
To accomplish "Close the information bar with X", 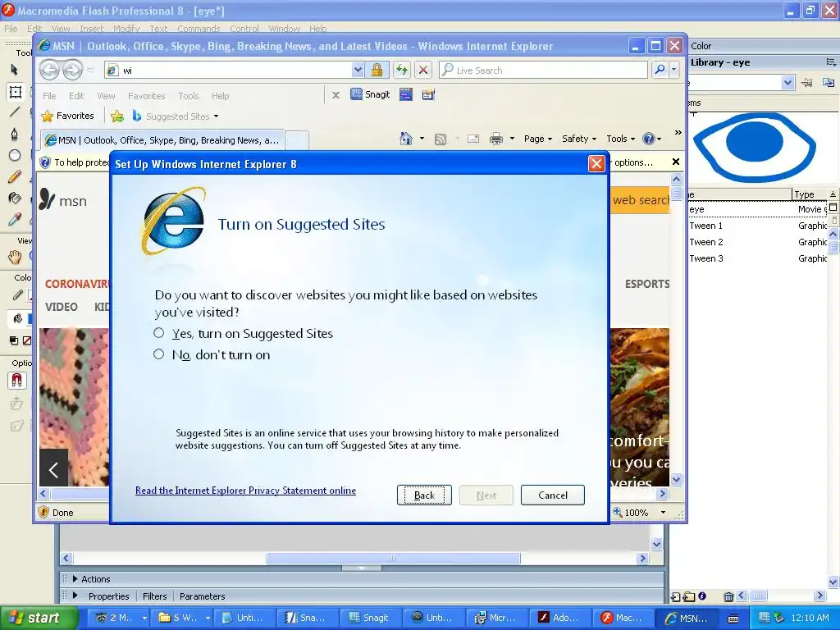I will pos(676,162).
